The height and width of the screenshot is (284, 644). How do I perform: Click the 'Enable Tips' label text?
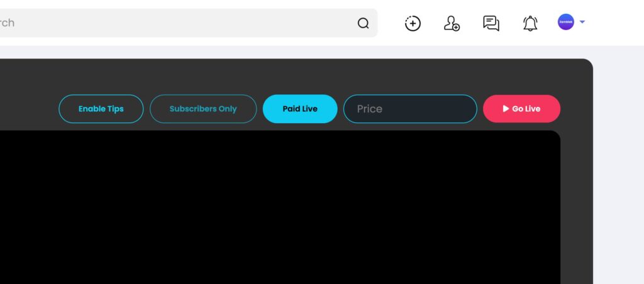click(x=101, y=109)
